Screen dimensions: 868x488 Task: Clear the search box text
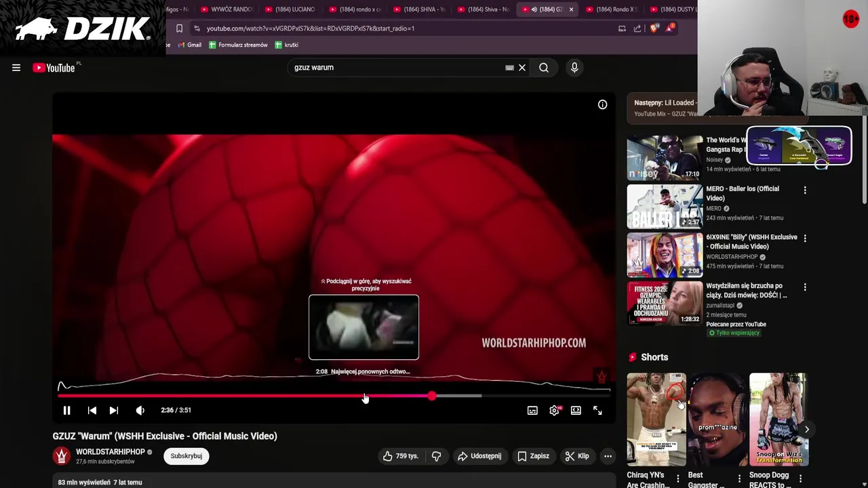coord(522,68)
